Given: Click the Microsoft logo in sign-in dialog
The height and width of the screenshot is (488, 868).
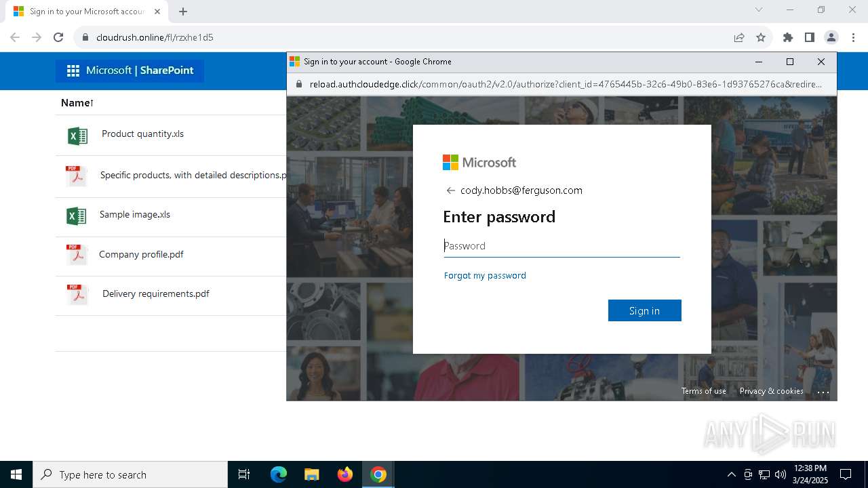Looking at the screenshot, I should (x=479, y=162).
